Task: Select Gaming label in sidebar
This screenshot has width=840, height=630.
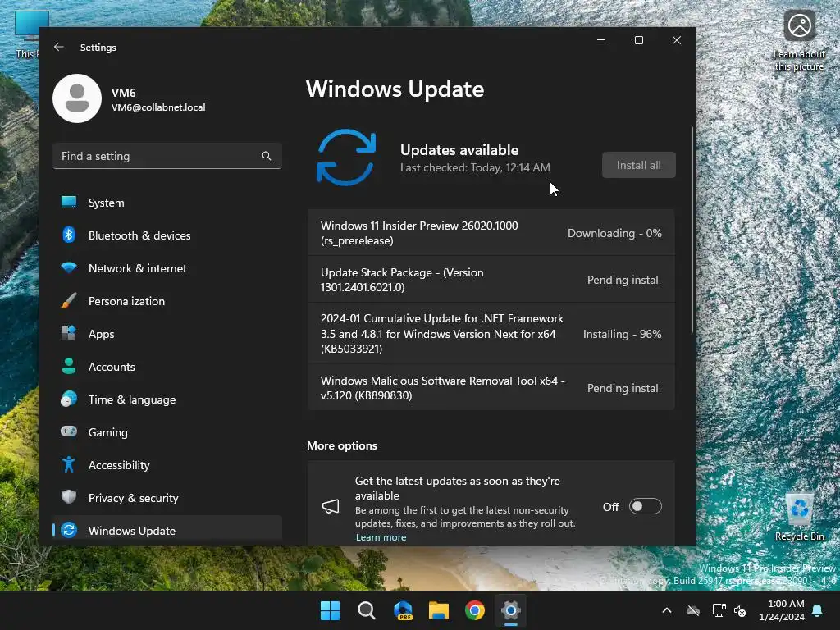Action: [x=108, y=432]
